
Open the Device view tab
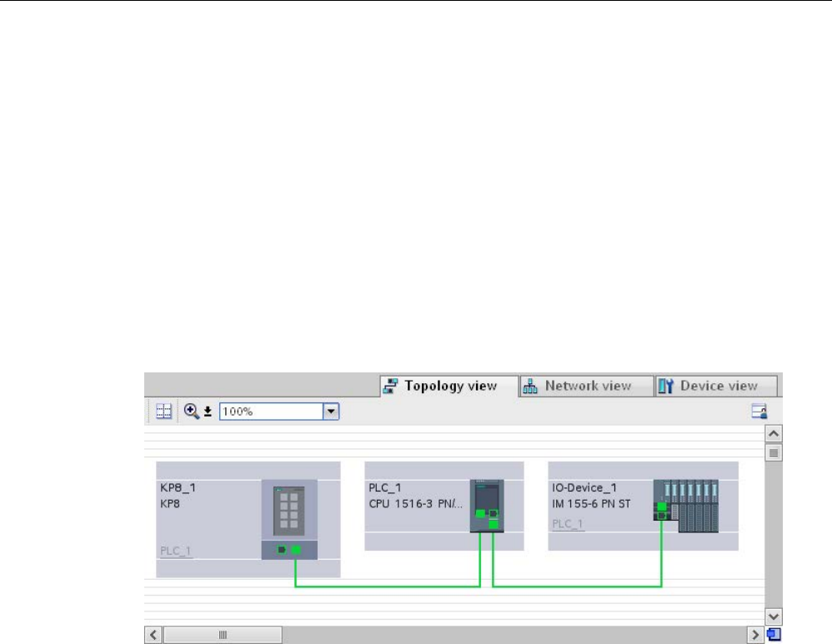(x=716, y=387)
